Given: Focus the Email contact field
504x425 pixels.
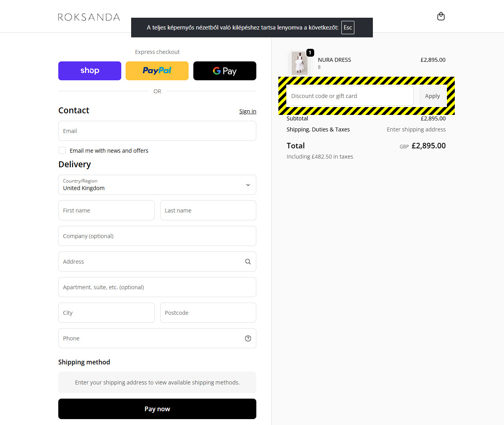Looking at the screenshot, I should [157, 131].
